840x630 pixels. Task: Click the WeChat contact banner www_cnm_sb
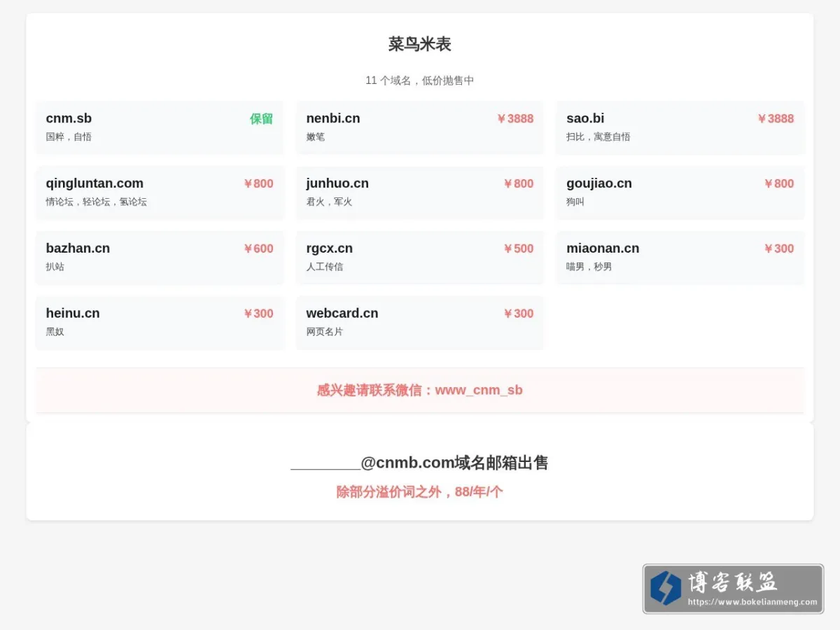(420, 391)
